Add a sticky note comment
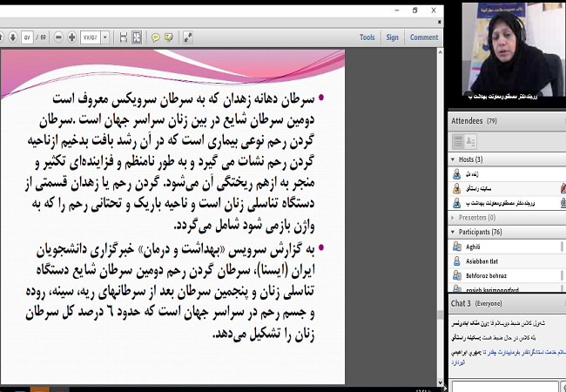 [156, 37]
